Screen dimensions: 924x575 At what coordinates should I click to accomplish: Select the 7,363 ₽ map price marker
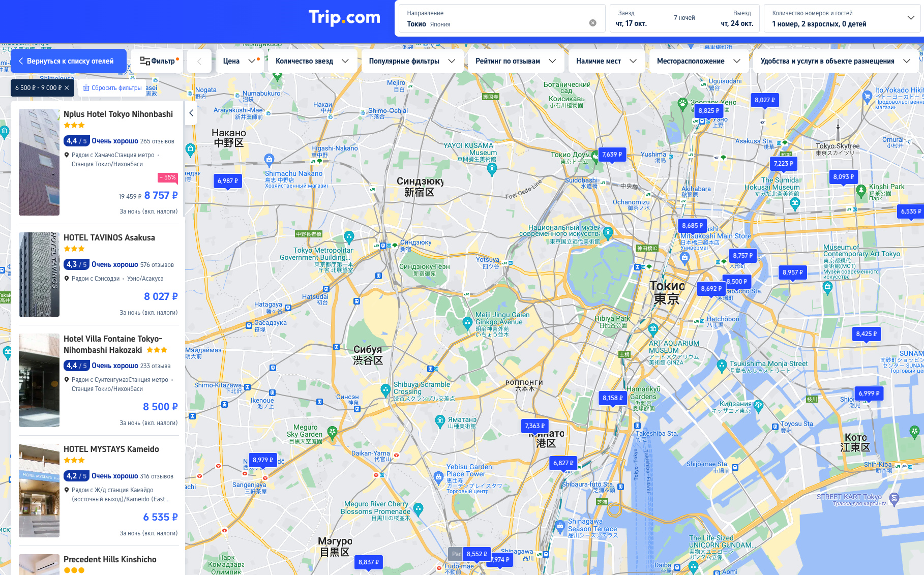coord(534,426)
